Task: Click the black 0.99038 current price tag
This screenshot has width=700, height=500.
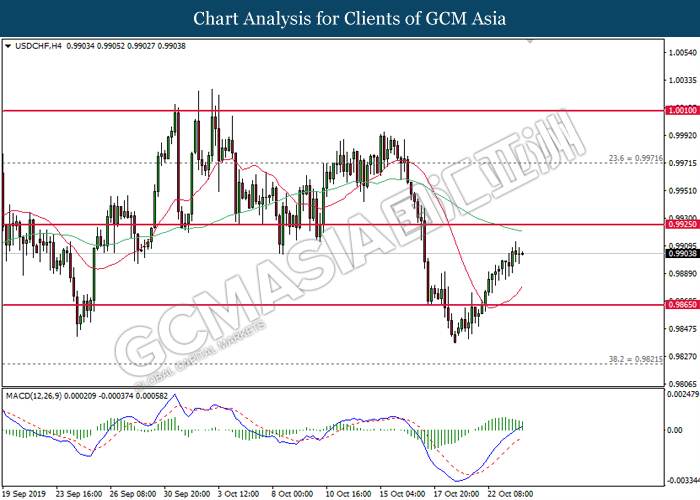Action: pyautogui.click(x=681, y=254)
